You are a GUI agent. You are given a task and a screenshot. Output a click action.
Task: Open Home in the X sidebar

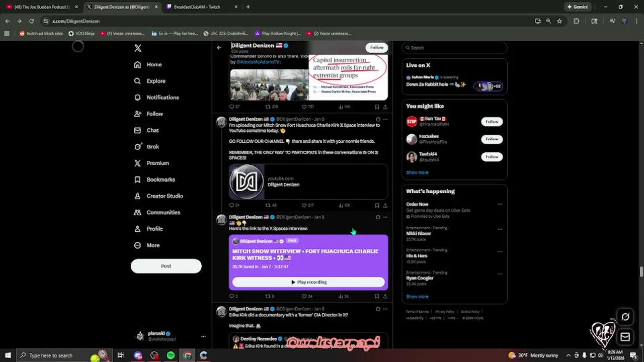148,64
